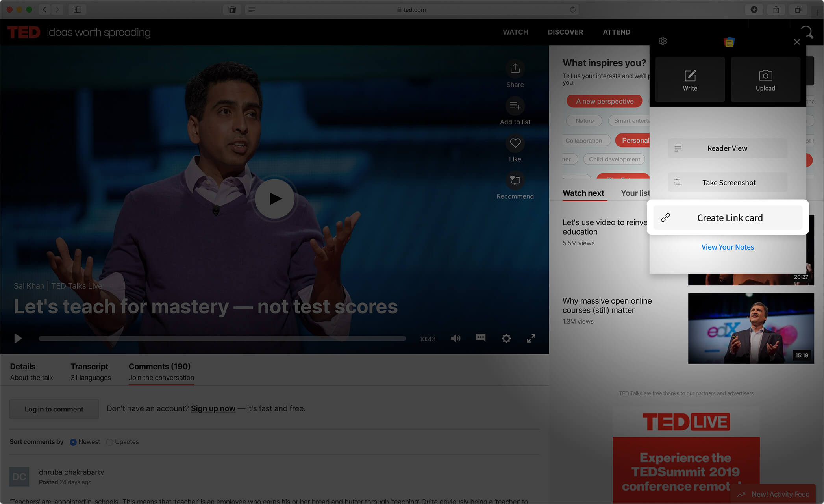Click the Share icon on video

point(515,69)
